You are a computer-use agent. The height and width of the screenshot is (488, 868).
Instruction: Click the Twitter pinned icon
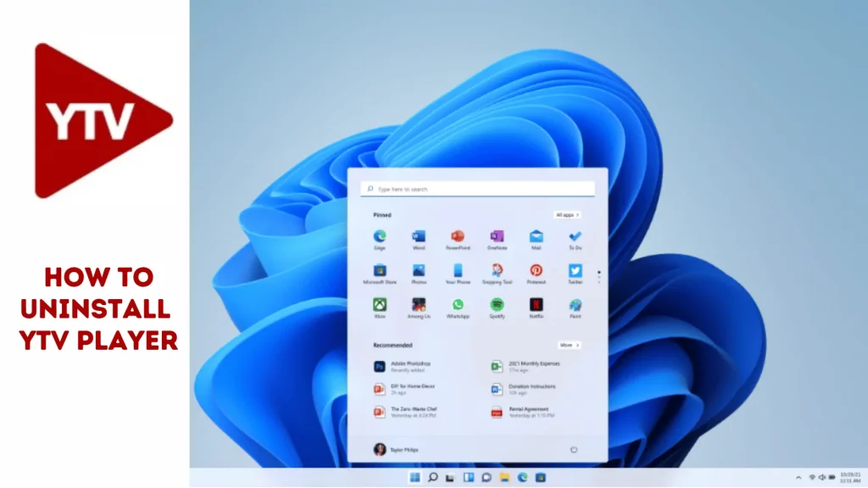pos(576,270)
